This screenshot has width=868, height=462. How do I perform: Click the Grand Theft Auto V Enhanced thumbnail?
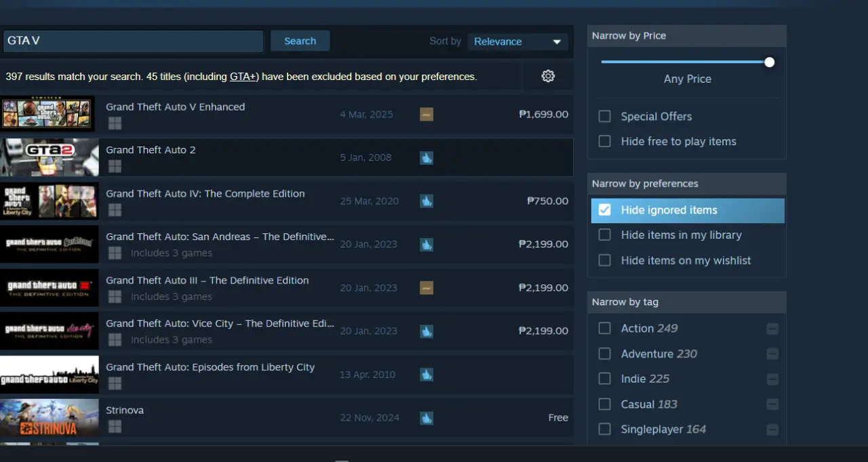[47, 114]
